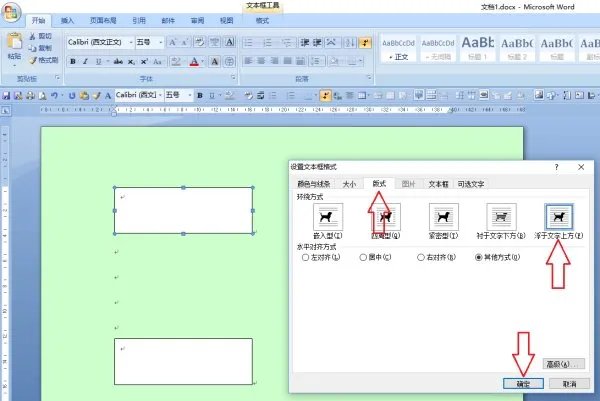Switch to the 页面布局 (Page Layout) tab

click(103, 21)
